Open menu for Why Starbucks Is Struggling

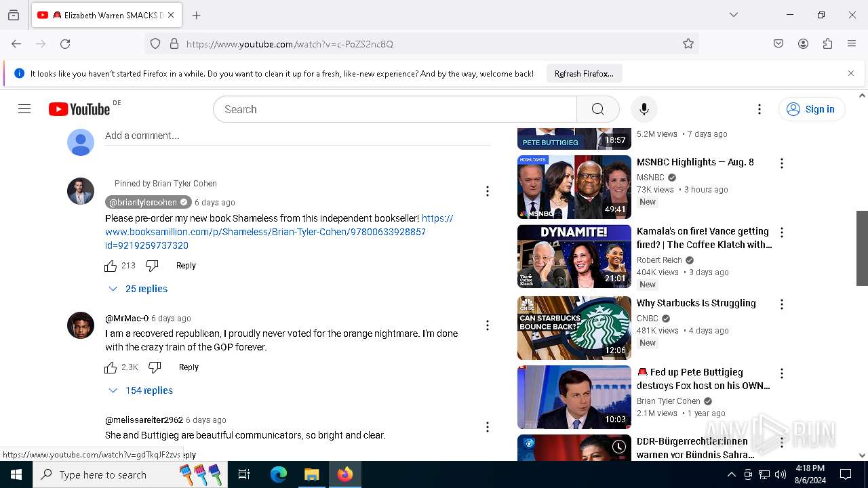tap(782, 304)
